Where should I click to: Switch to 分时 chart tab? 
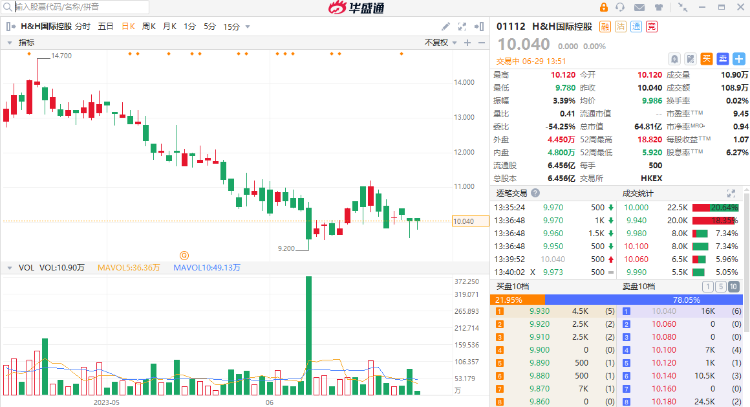click(82, 26)
